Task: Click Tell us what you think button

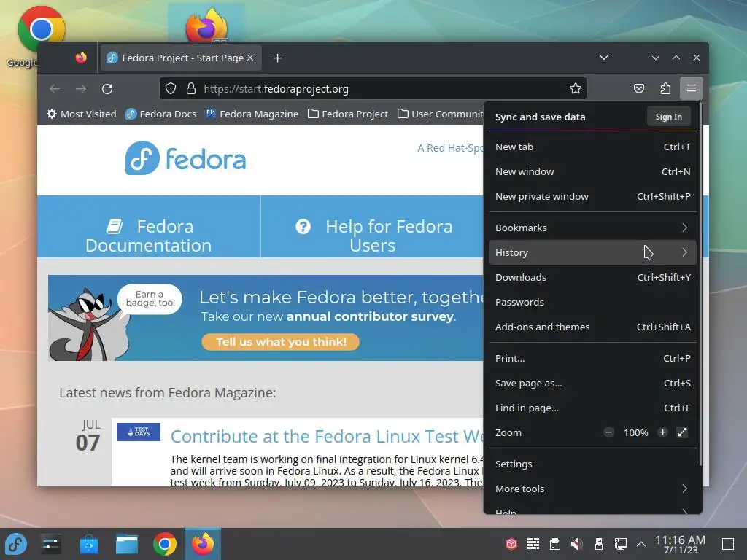Action: [x=281, y=342]
